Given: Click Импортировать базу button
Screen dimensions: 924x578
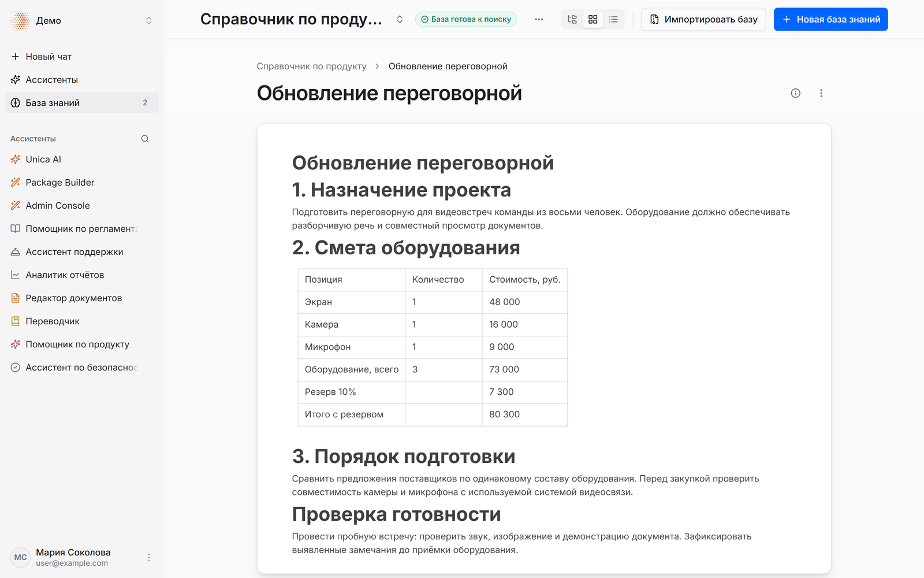Looking at the screenshot, I should [x=703, y=19].
